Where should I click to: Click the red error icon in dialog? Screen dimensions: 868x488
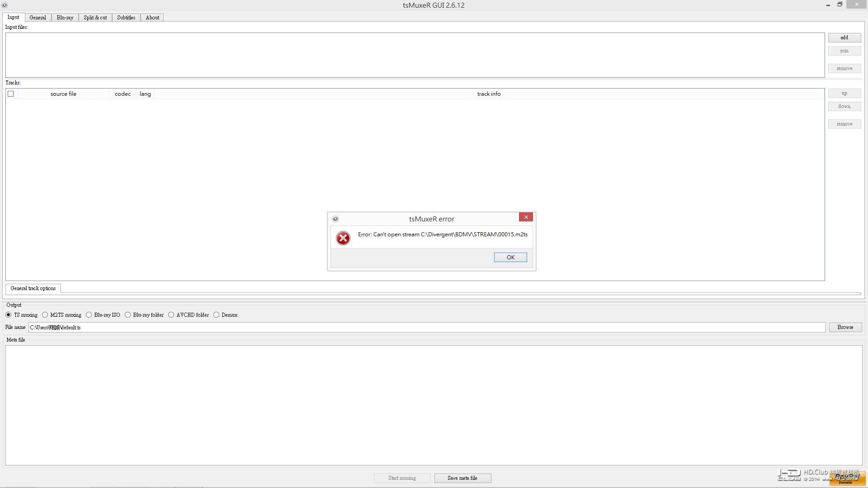(x=343, y=238)
